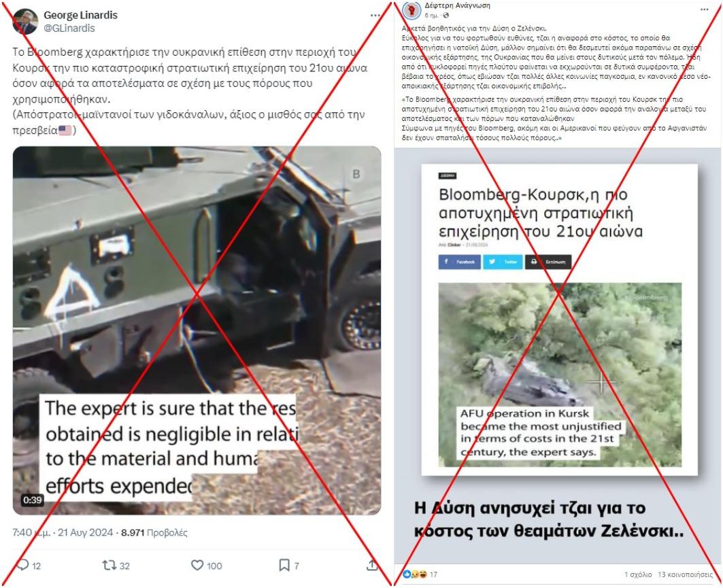Play the 0:39 armored vehicle video

click(x=197, y=330)
